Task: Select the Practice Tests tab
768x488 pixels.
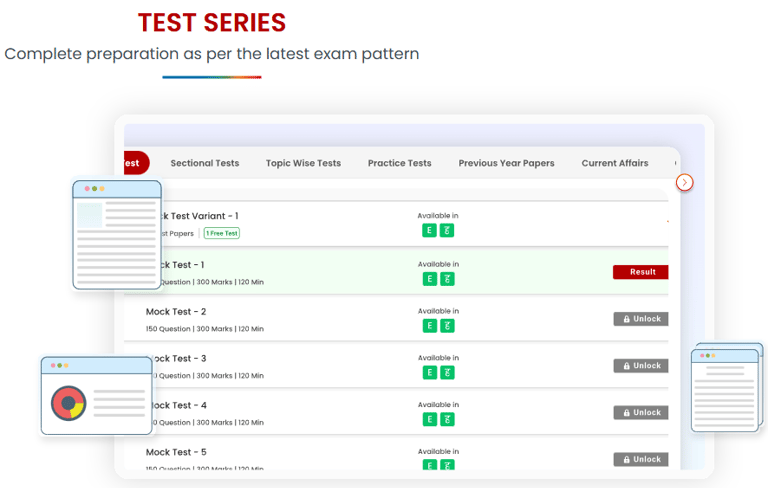Action: click(x=400, y=163)
